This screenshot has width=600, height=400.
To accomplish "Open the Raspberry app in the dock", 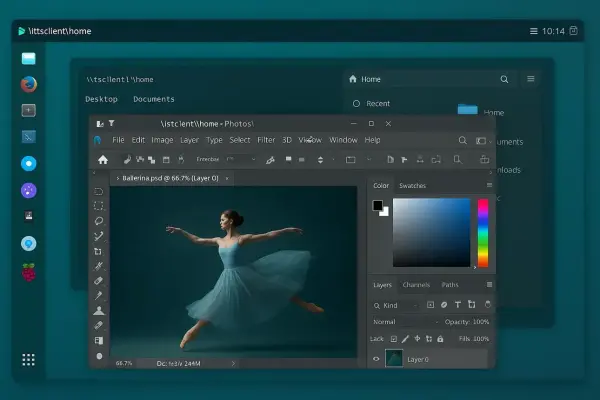I will [29, 272].
